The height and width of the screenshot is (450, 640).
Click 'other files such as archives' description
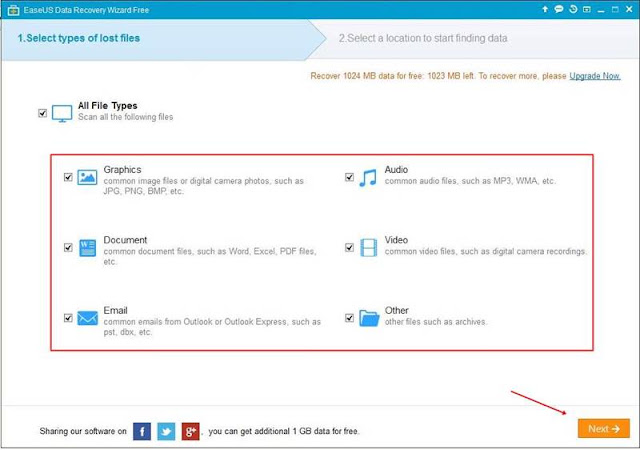[436, 322]
